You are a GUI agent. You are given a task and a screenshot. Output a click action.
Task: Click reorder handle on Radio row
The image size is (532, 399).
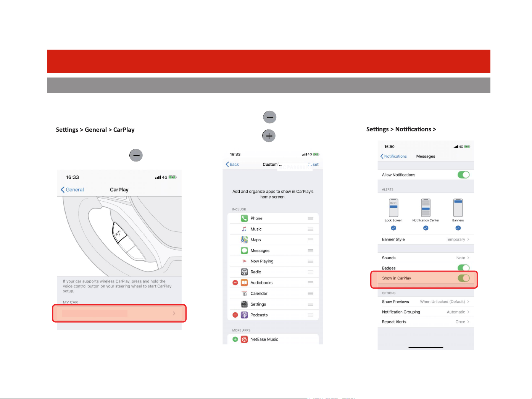[311, 272]
